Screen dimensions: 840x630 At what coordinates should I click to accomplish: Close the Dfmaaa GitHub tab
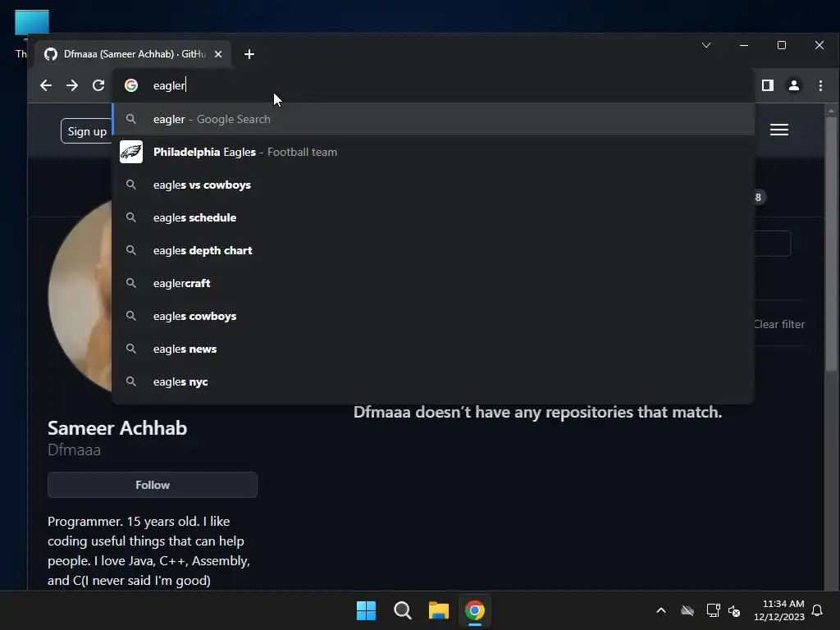pos(218,54)
